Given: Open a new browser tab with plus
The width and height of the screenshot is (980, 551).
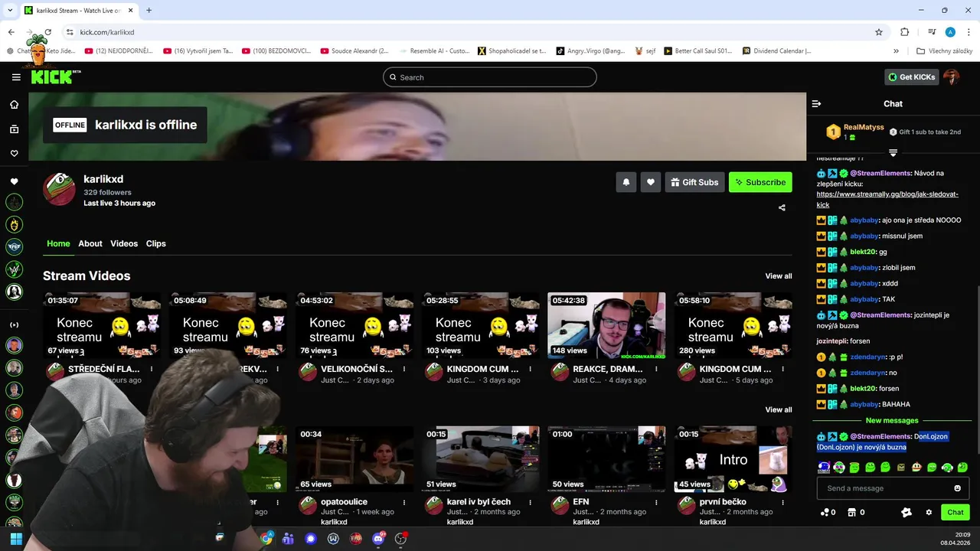Looking at the screenshot, I should (x=149, y=10).
